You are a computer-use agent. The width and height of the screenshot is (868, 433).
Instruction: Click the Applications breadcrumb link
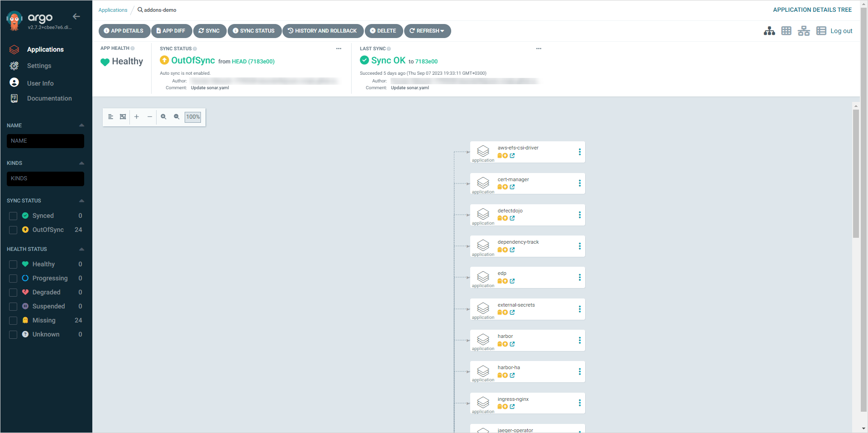(x=113, y=10)
